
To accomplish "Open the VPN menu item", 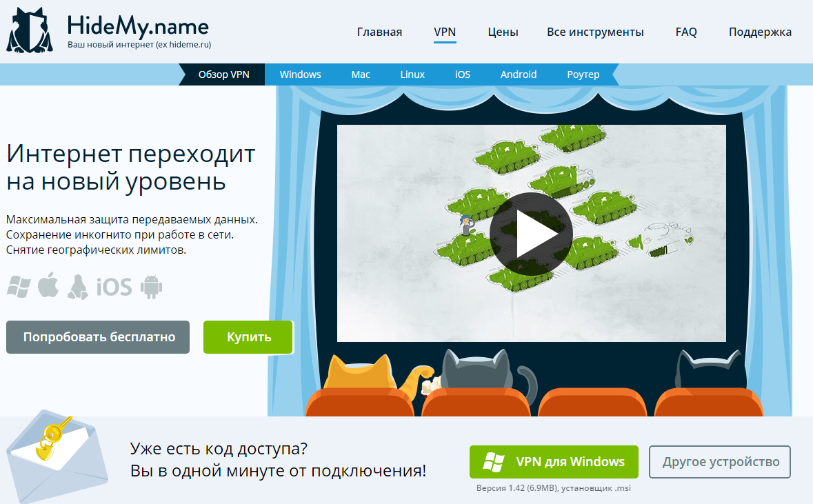I will point(445,32).
